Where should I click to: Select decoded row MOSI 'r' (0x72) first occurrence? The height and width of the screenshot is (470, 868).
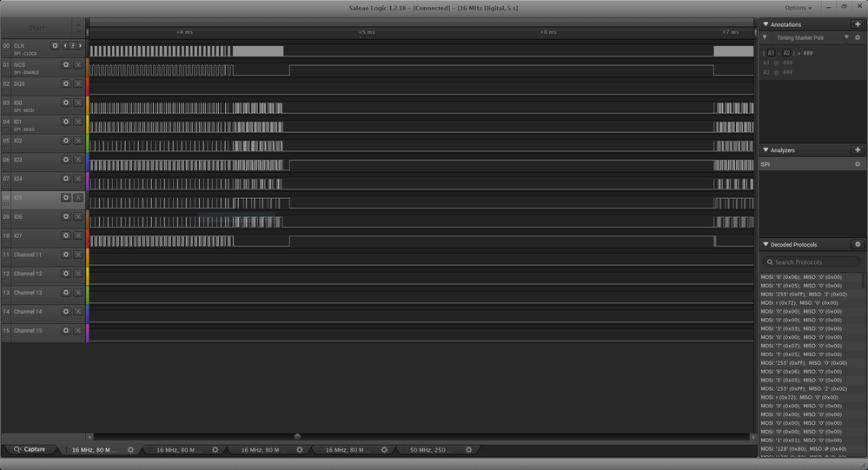point(811,303)
